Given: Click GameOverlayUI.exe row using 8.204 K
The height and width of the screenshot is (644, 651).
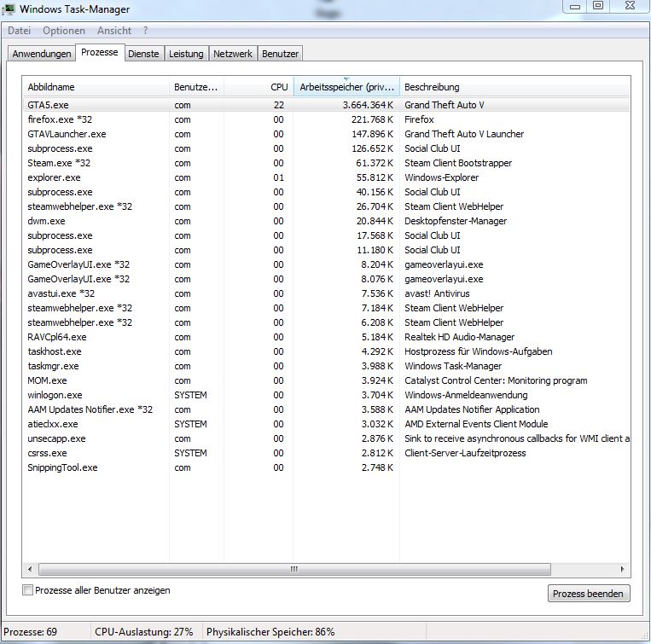Looking at the screenshot, I should pos(326,264).
